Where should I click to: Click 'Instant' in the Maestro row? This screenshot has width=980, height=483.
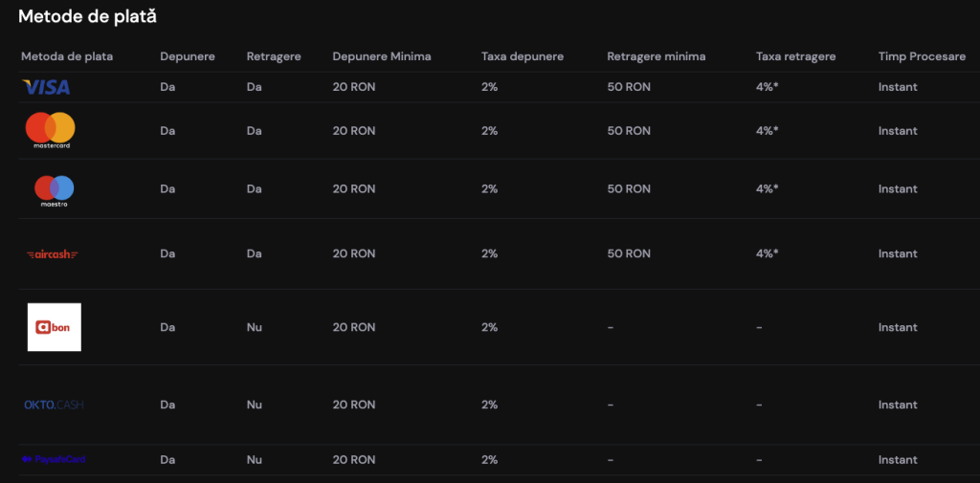tap(898, 188)
